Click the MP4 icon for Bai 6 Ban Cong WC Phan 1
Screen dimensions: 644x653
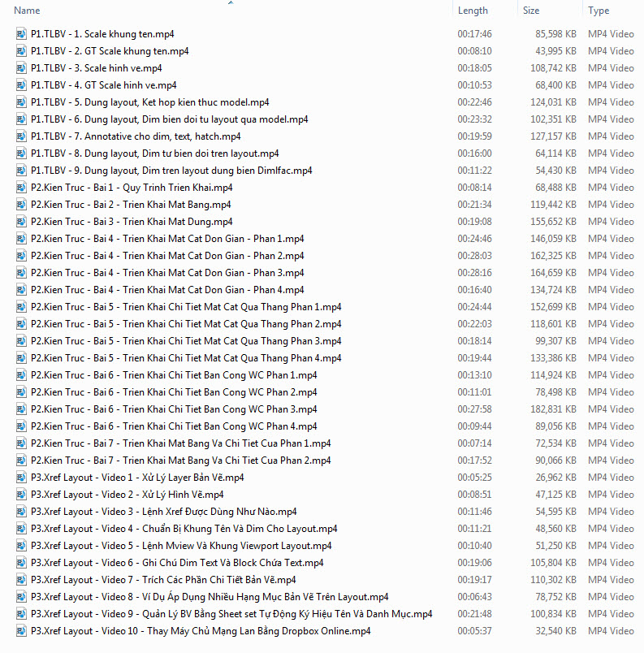21,375
